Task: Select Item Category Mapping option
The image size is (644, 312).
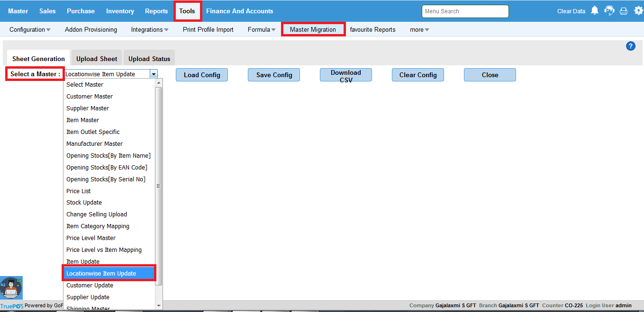Action: [109, 226]
